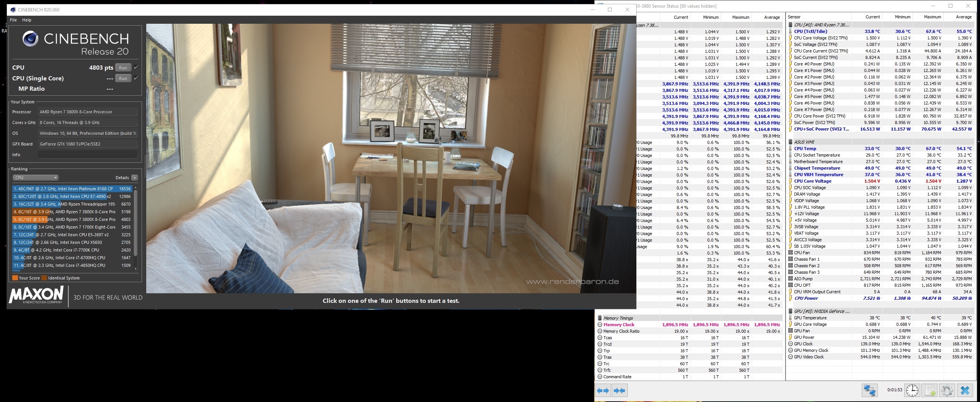Image resolution: width=980 pixels, height=402 pixels.
Task: Toggle the CPU test checkmark
Action: coord(136,67)
